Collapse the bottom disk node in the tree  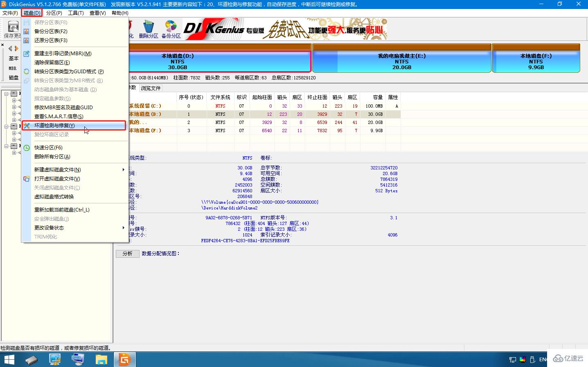pyautogui.click(x=6, y=146)
